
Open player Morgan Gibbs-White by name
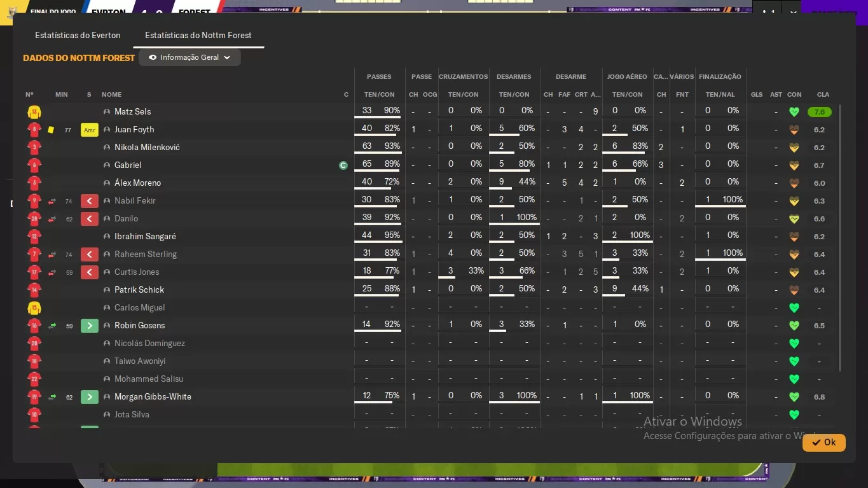click(x=153, y=397)
